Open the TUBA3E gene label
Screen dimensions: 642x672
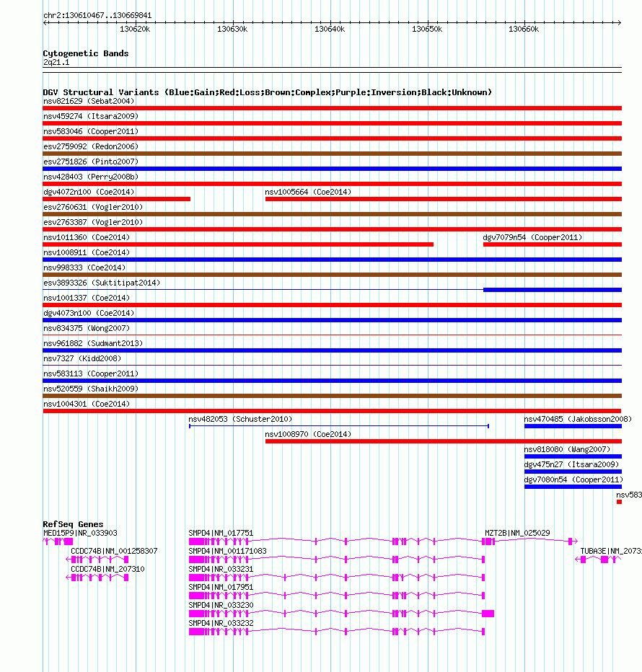click(x=611, y=551)
